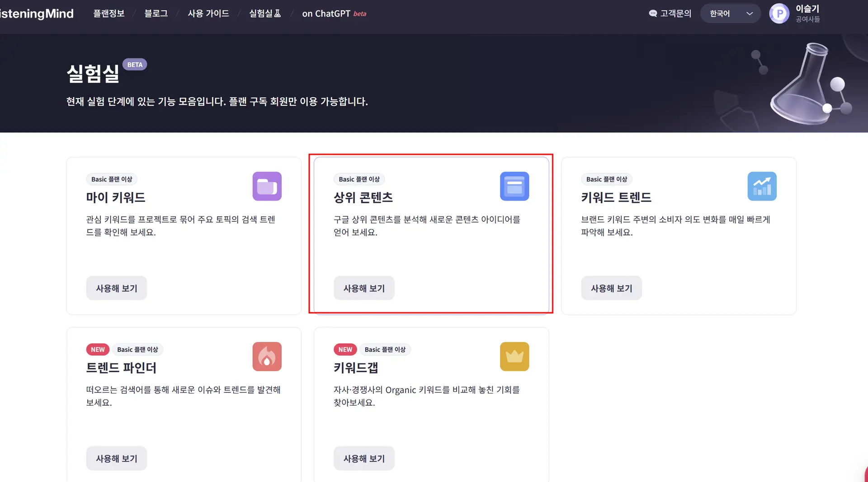Click the flame icon for 트렌드 파인더
Viewport: 868px width, 482px height.
click(x=267, y=356)
